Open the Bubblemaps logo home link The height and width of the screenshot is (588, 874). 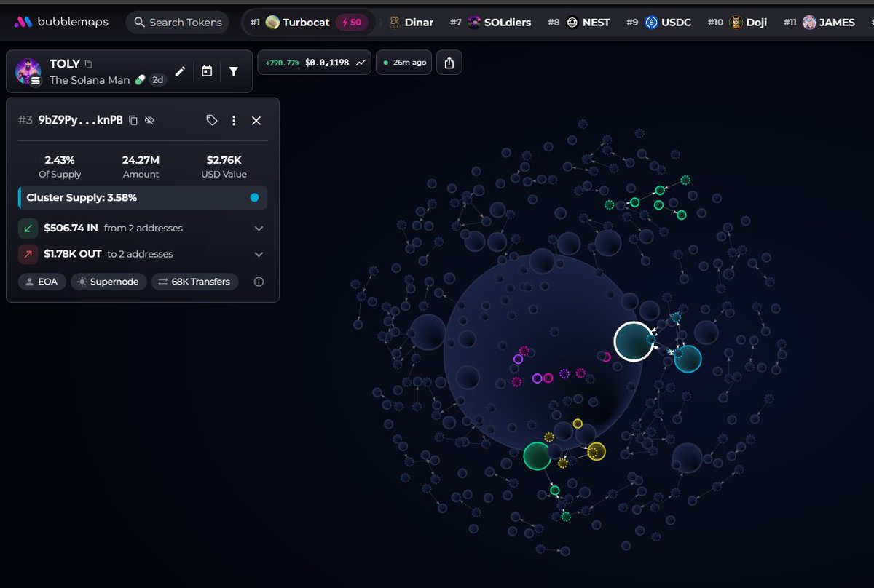tap(61, 22)
